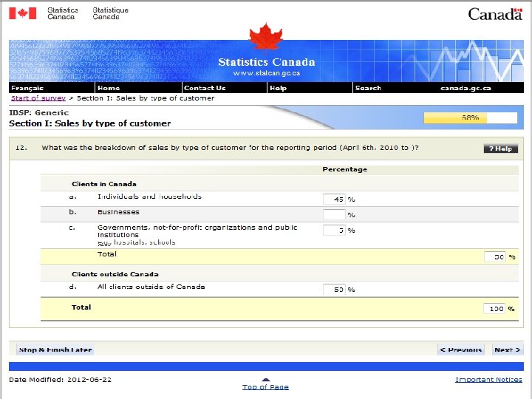
Task: Click the question 12 text
Action: click(x=230, y=148)
